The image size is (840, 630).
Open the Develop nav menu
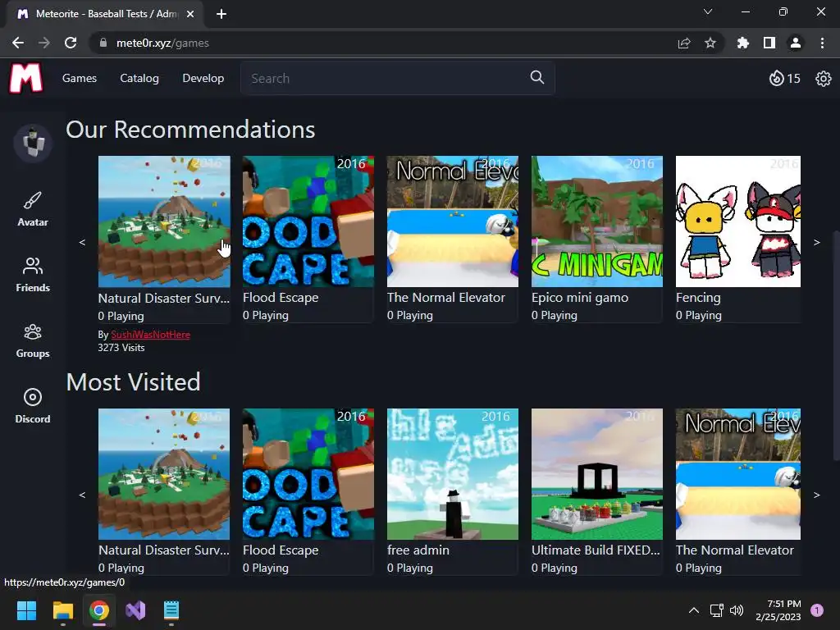[x=203, y=78]
